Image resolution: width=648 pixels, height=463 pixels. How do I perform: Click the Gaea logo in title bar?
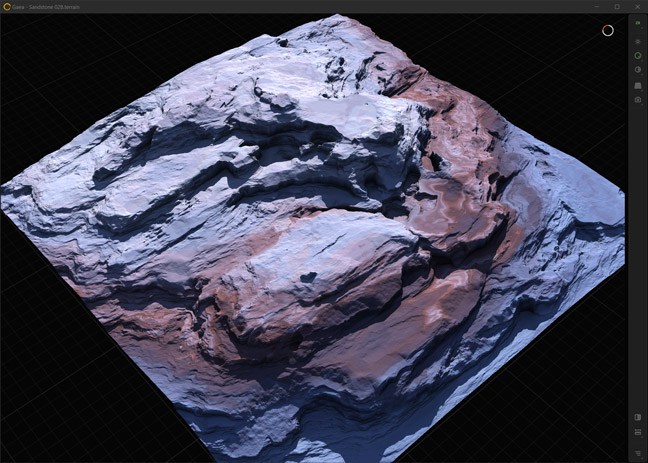tap(6, 6)
